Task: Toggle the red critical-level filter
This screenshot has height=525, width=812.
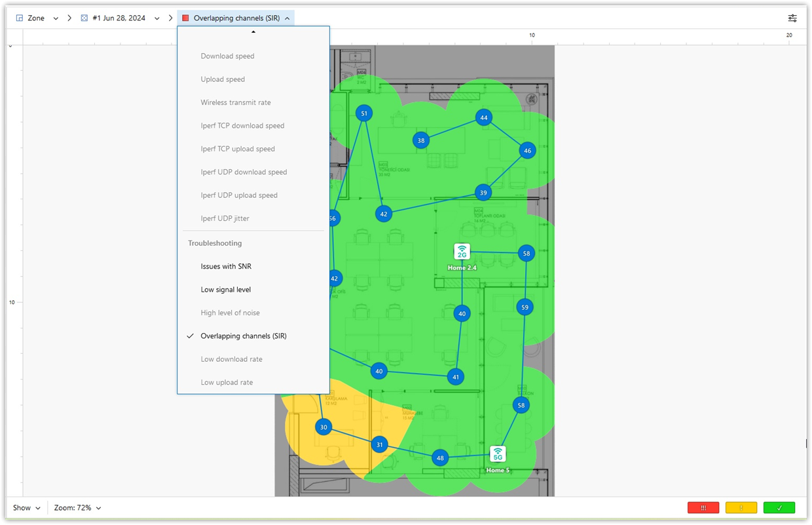Action: [703, 508]
